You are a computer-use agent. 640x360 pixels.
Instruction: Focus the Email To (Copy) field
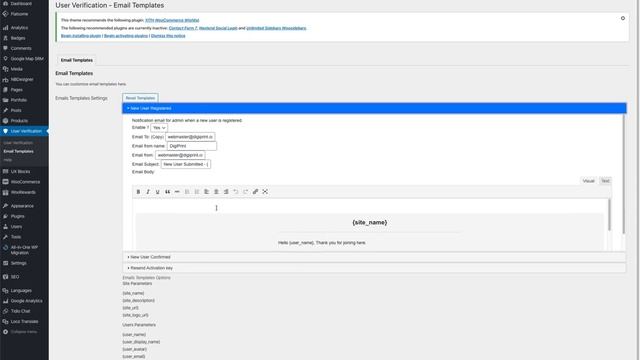click(190, 137)
